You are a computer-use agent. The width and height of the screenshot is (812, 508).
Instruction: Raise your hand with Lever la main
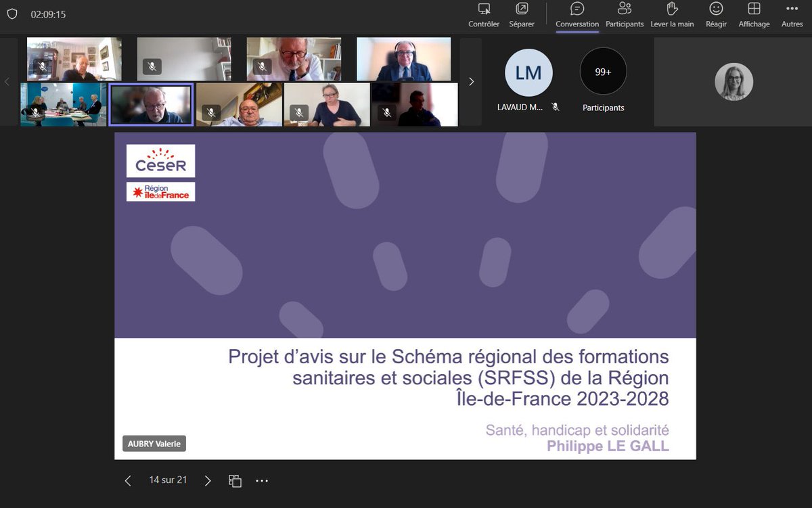[x=672, y=15]
